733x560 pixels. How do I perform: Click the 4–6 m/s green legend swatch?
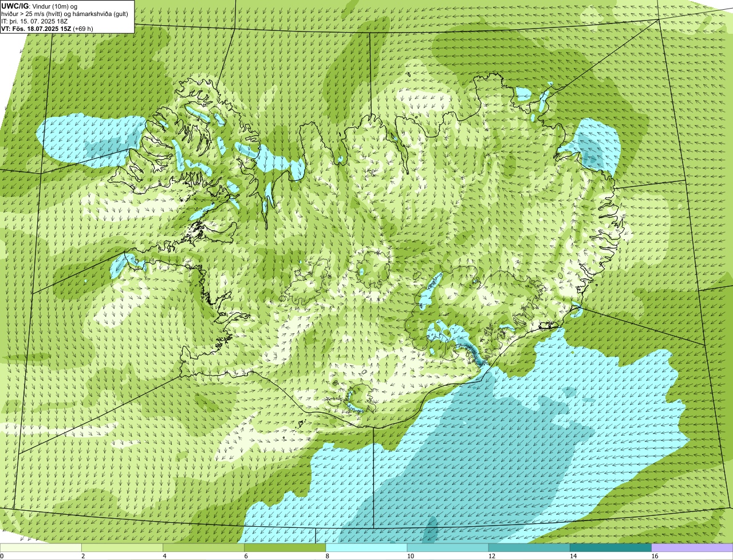[x=204, y=547]
